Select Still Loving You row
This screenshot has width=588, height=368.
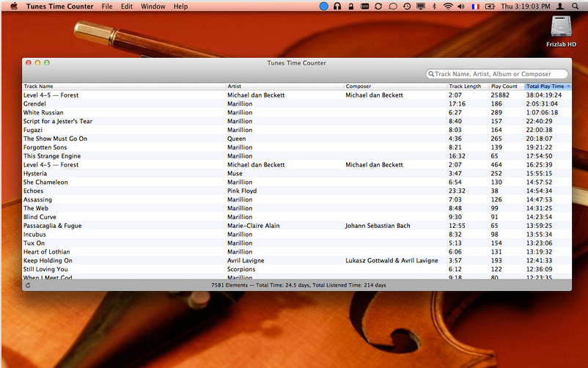297,269
